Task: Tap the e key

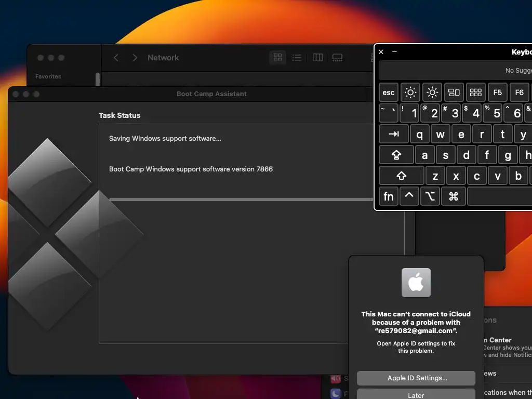Action: pos(461,134)
